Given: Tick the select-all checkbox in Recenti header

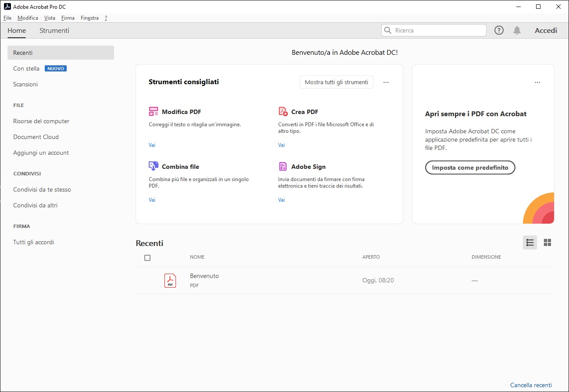Looking at the screenshot, I should click(x=147, y=258).
